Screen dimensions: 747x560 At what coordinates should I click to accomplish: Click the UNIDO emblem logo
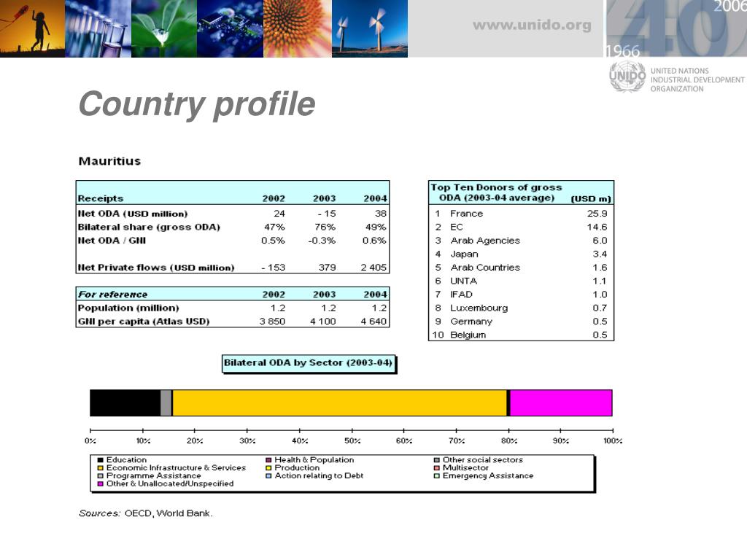627,76
